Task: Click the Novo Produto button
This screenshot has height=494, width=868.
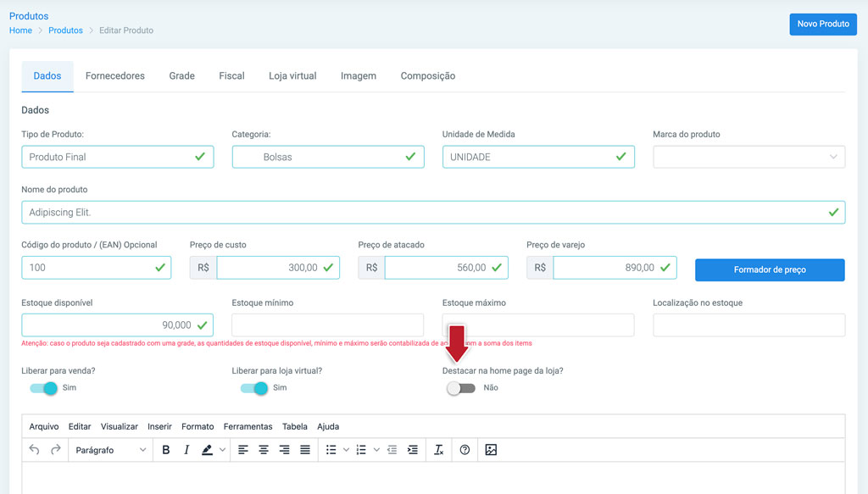Action: (823, 24)
